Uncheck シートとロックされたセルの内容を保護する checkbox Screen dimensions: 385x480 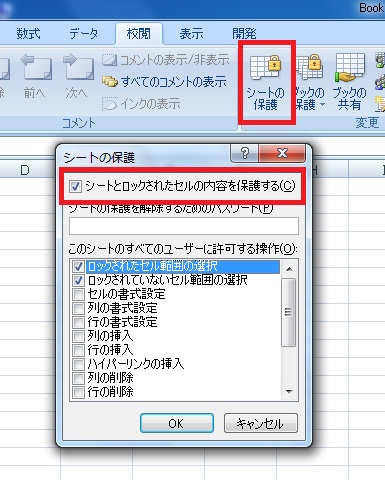pos(75,186)
